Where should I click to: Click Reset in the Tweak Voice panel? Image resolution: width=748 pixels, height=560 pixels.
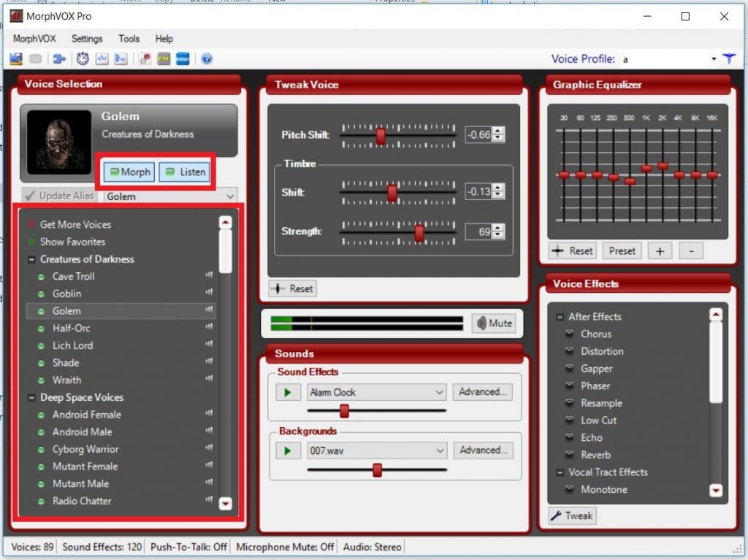pyautogui.click(x=292, y=288)
